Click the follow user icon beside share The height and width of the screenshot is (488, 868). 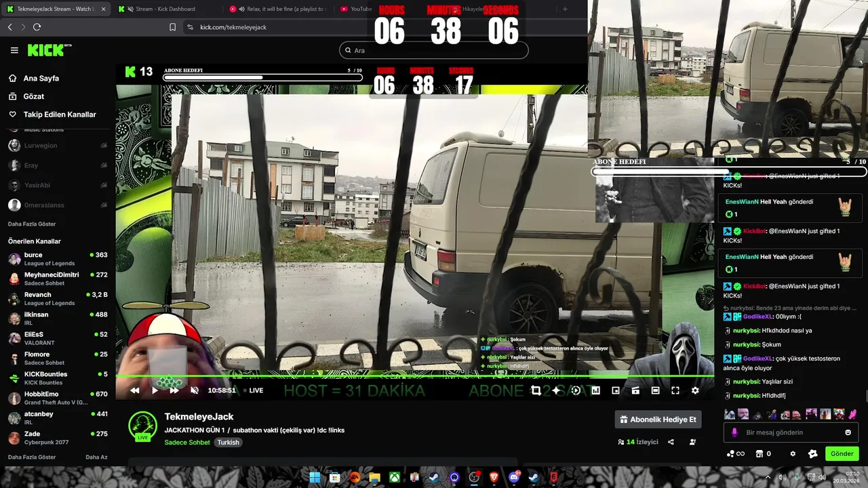click(692, 442)
